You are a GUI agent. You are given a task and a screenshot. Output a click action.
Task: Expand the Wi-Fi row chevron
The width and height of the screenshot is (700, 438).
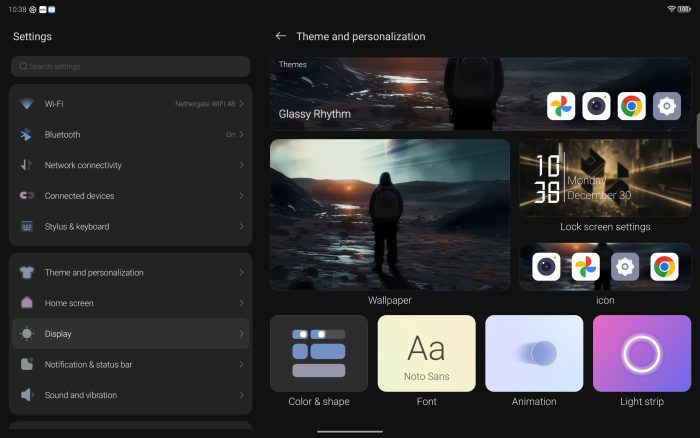pos(241,104)
